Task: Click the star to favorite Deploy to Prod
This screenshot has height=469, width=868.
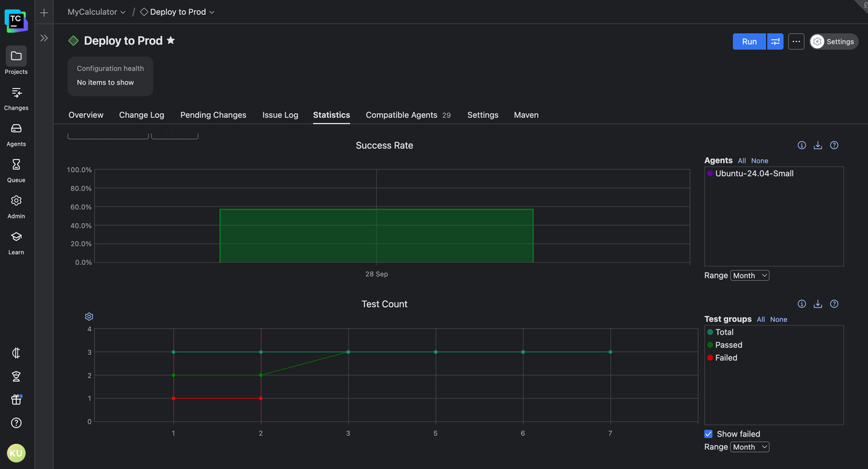Action: point(171,41)
